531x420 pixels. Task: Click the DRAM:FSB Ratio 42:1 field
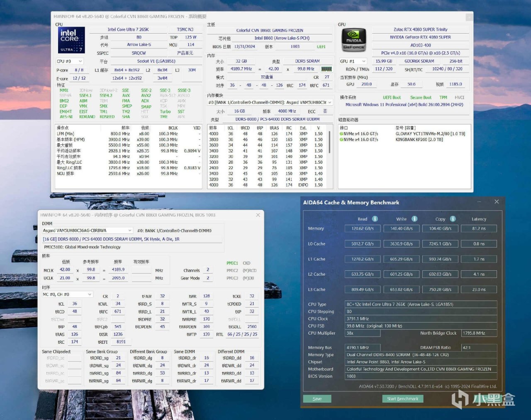(x=479, y=348)
